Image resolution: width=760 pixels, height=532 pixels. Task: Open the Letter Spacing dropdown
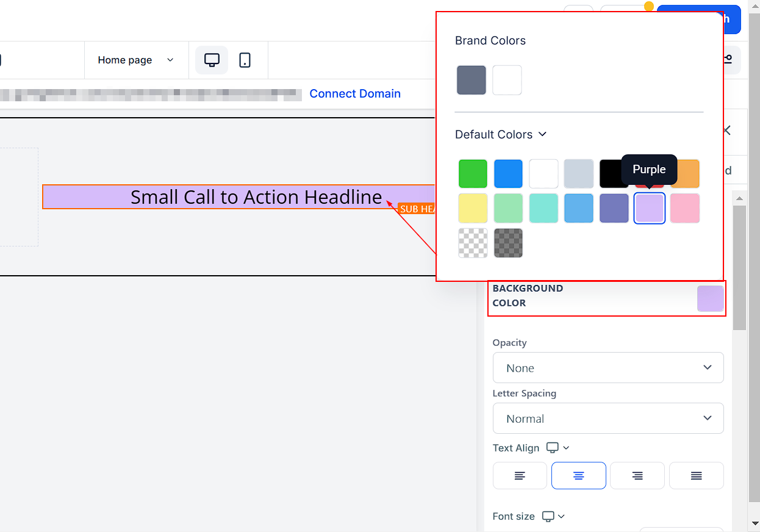click(608, 419)
